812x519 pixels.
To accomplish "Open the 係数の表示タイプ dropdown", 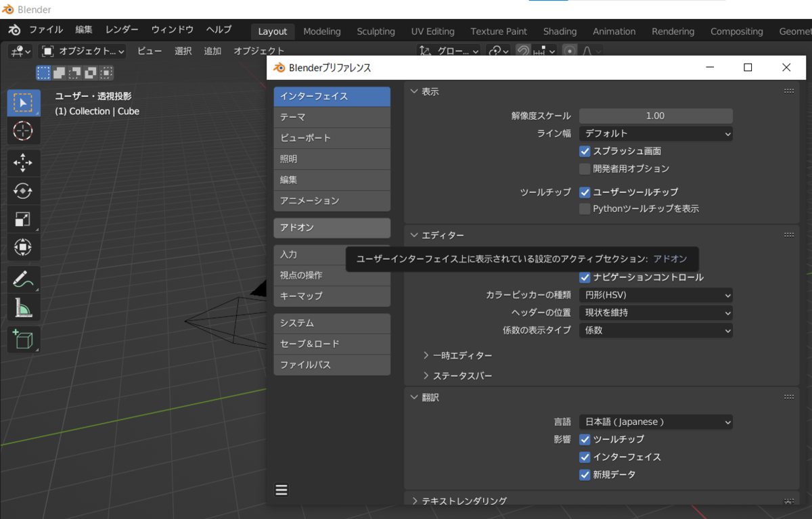I will pyautogui.click(x=656, y=330).
